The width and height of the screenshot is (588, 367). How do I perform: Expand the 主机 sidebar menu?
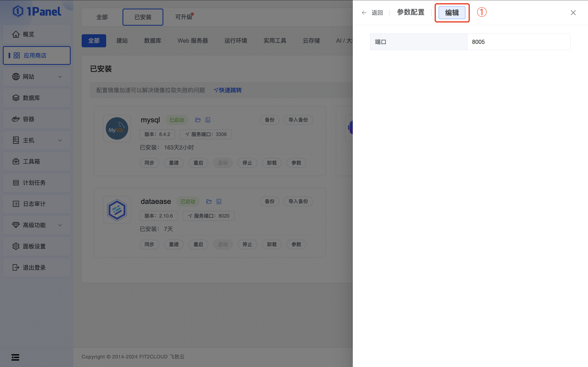coord(37,140)
